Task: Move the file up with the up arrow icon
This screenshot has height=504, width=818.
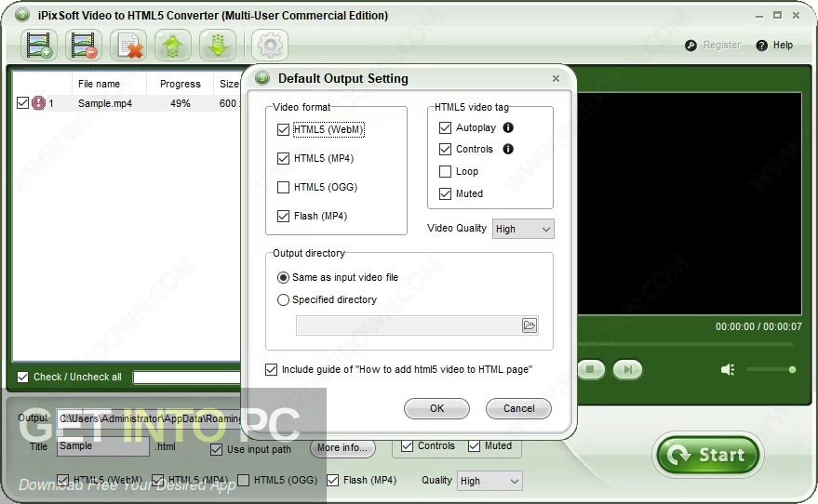Action: (173, 46)
